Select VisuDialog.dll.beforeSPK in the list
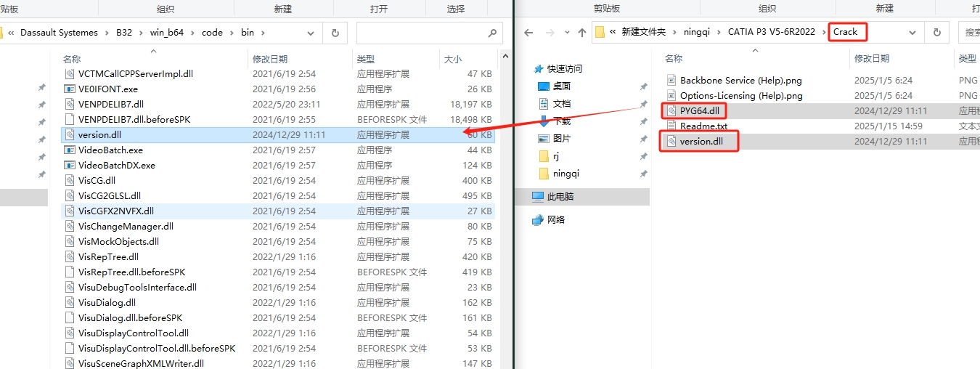The width and height of the screenshot is (980, 369). point(130,317)
